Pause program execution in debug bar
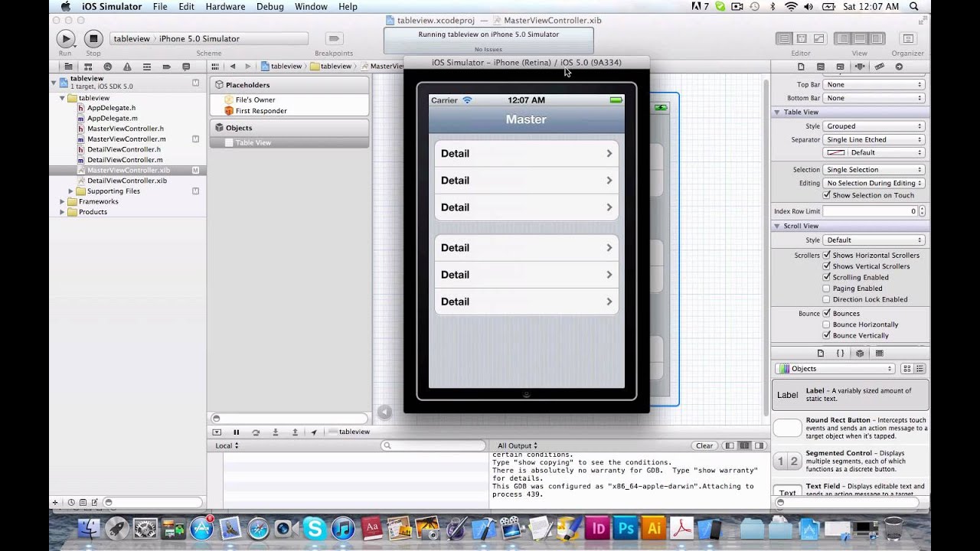The width and height of the screenshot is (980, 551). [x=237, y=432]
